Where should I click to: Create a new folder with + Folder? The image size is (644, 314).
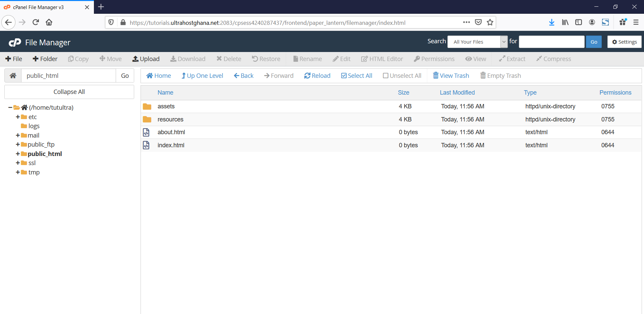[45, 59]
